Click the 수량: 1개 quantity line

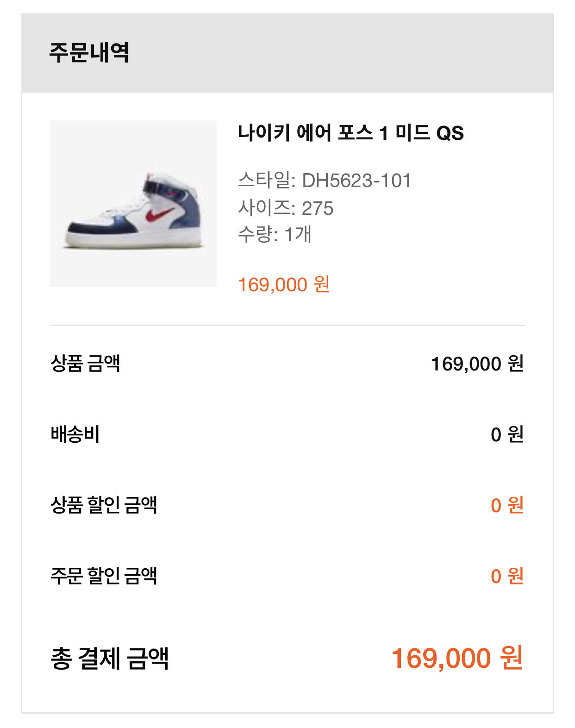pyautogui.click(x=275, y=234)
